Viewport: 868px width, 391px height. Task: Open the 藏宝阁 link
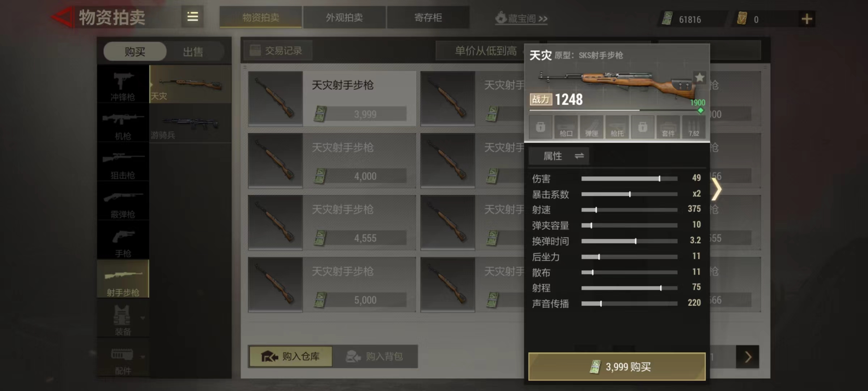(521, 18)
